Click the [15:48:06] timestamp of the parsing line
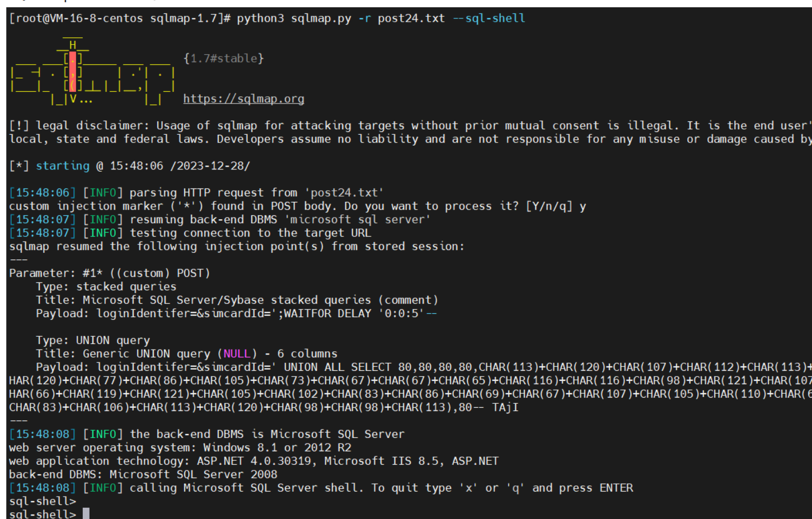The width and height of the screenshot is (812, 519). (42, 193)
